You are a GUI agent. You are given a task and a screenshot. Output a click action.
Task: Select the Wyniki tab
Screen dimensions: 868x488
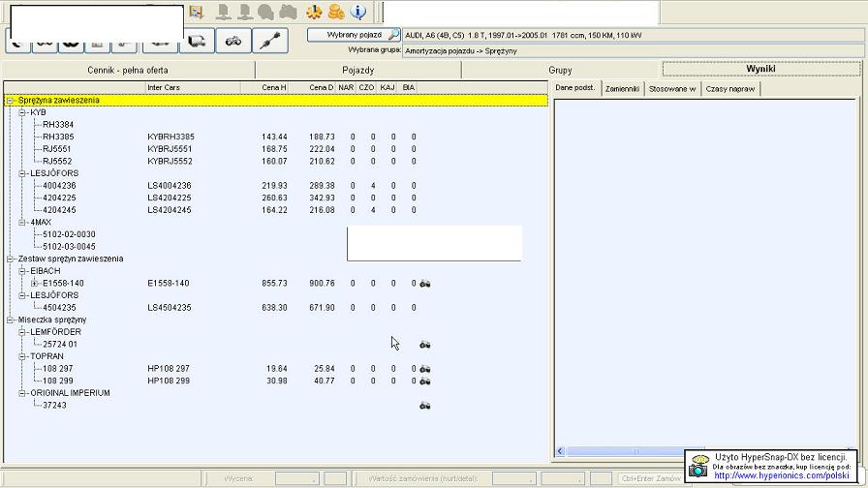760,69
